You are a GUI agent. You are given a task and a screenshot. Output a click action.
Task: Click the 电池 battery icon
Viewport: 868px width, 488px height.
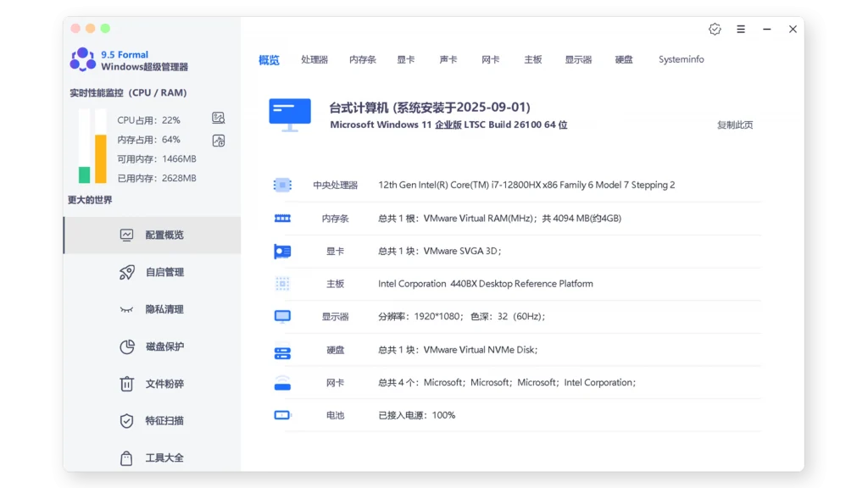[x=282, y=415]
